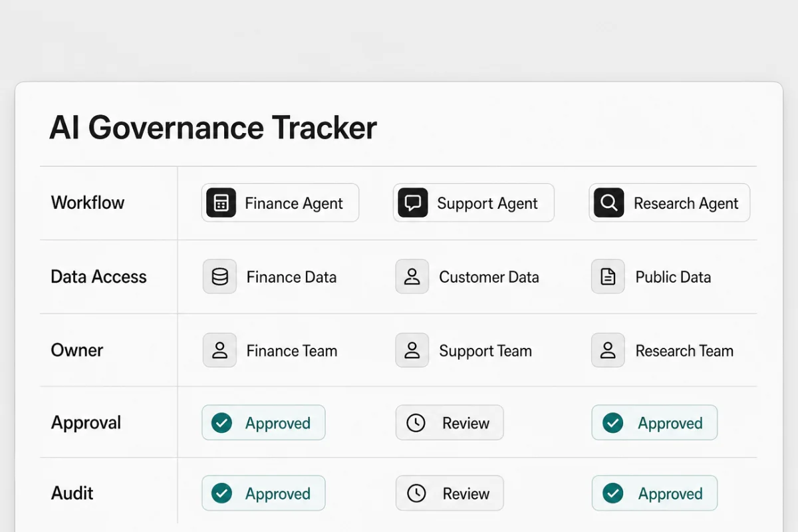
Task: Click the Approval row label
Action: coord(86,423)
